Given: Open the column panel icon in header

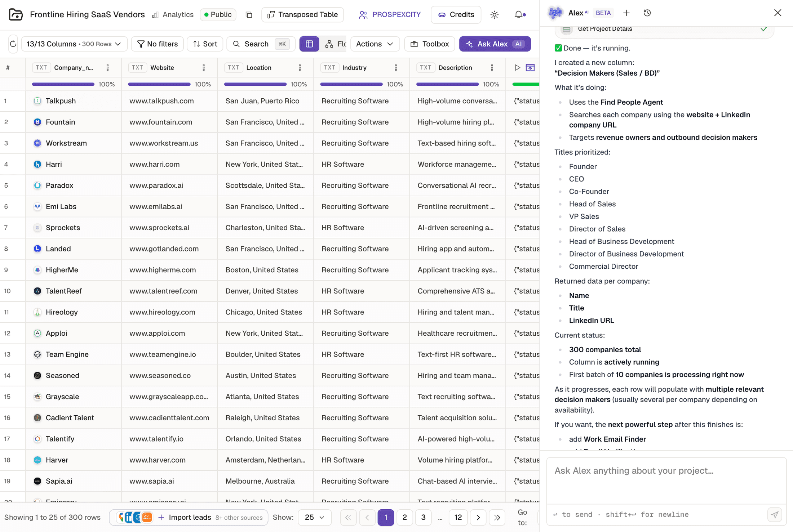Looking at the screenshot, I should 530,68.
